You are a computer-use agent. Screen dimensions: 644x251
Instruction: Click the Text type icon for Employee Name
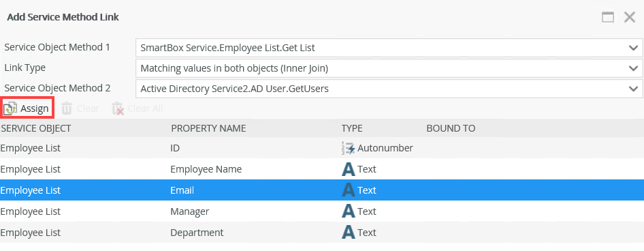point(349,169)
